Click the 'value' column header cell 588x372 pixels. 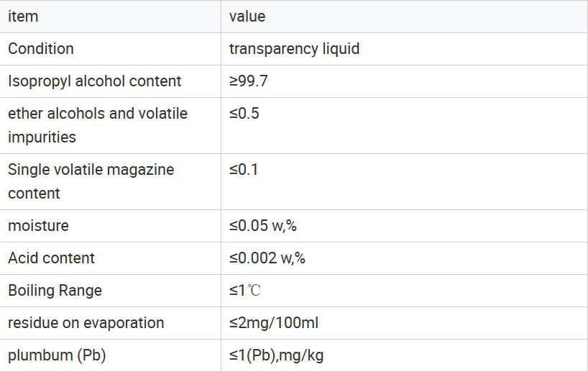[247, 17]
